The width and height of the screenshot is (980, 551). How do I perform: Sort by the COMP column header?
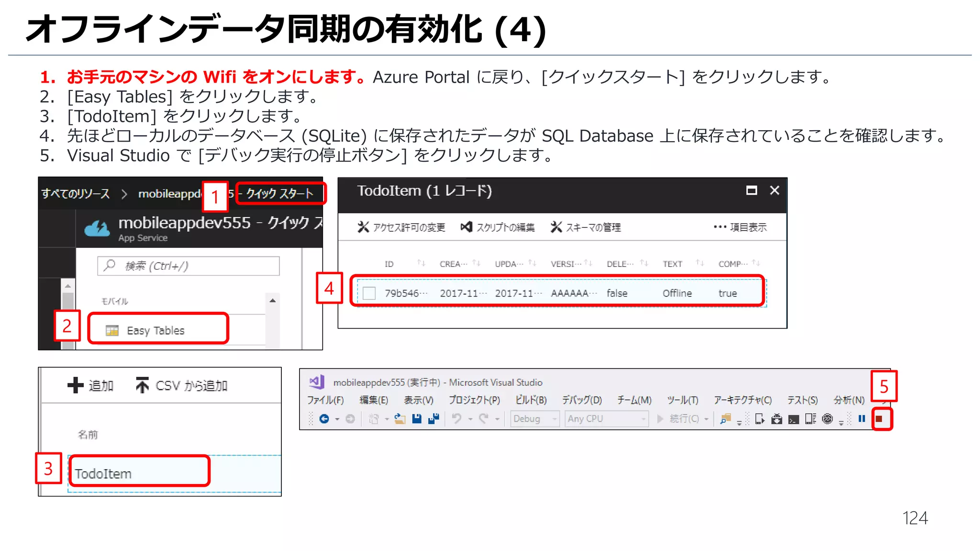733,264
